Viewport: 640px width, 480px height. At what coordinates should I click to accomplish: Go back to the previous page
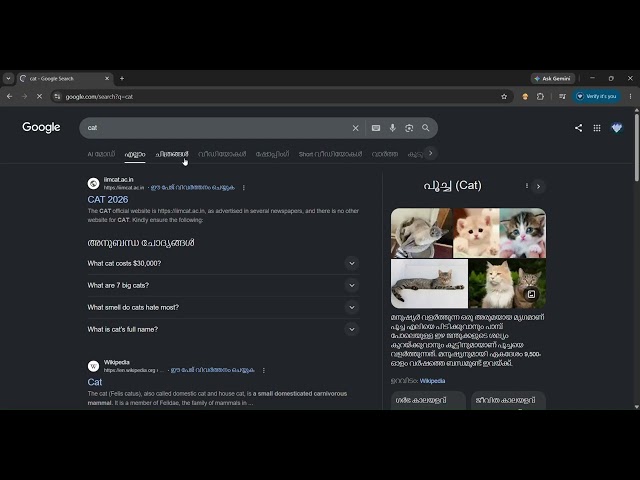point(9,97)
